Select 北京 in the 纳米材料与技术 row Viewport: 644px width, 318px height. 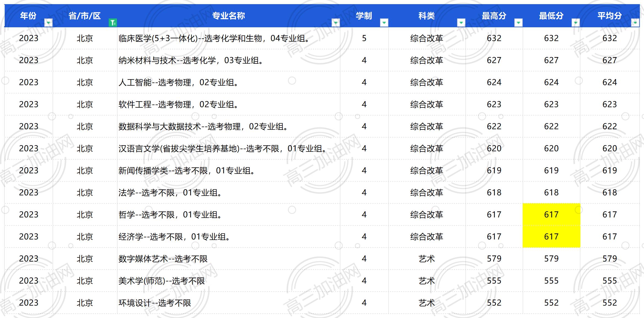[x=85, y=60]
